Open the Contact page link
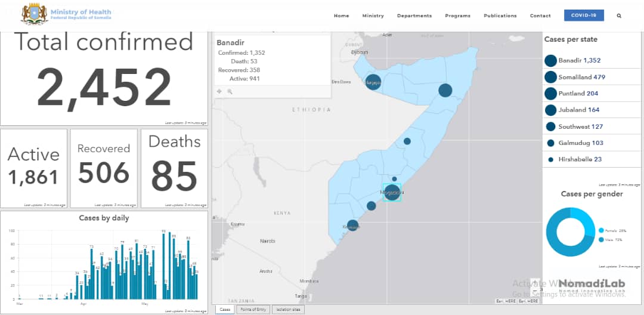The height and width of the screenshot is (315, 644). (540, 16)
